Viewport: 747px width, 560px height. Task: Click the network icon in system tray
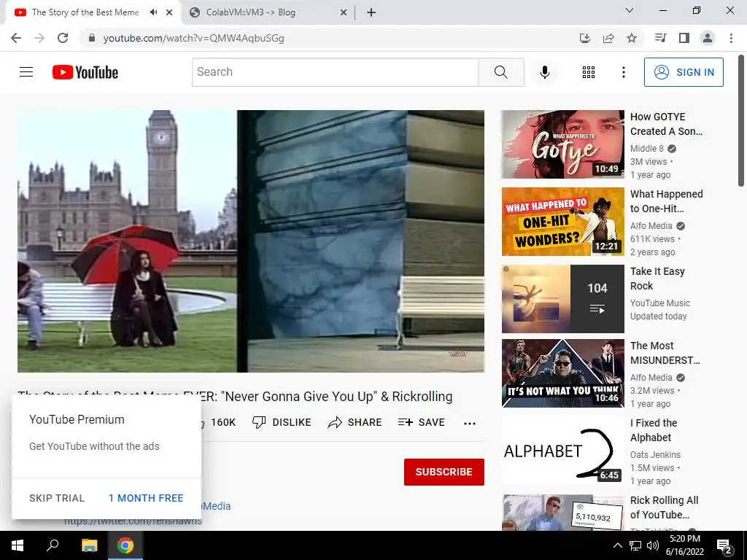(x=635, y=545)
